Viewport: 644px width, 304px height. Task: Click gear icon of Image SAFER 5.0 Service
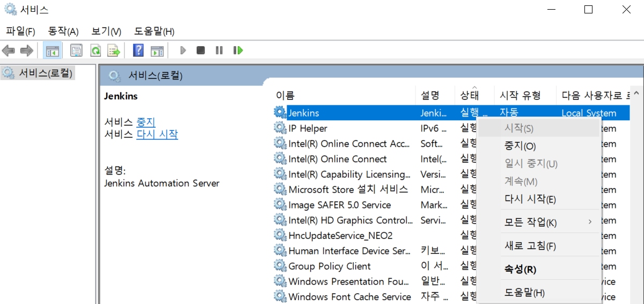[x=280, y=205]
